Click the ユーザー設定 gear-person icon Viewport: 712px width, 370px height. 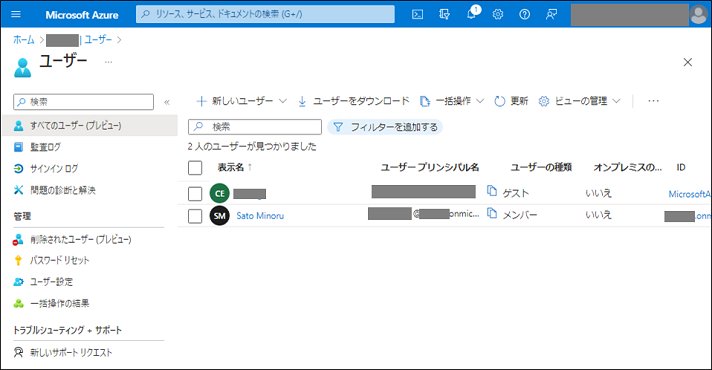coord(18,281)
